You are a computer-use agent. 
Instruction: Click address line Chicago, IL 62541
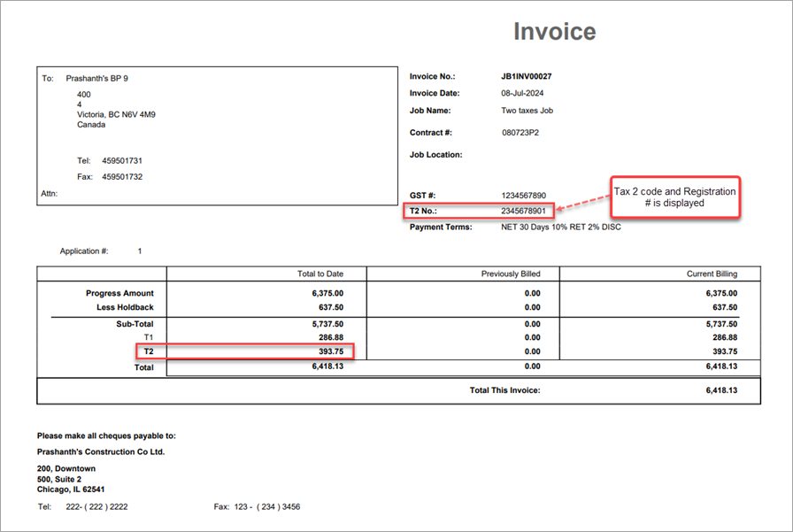[71, 490]
